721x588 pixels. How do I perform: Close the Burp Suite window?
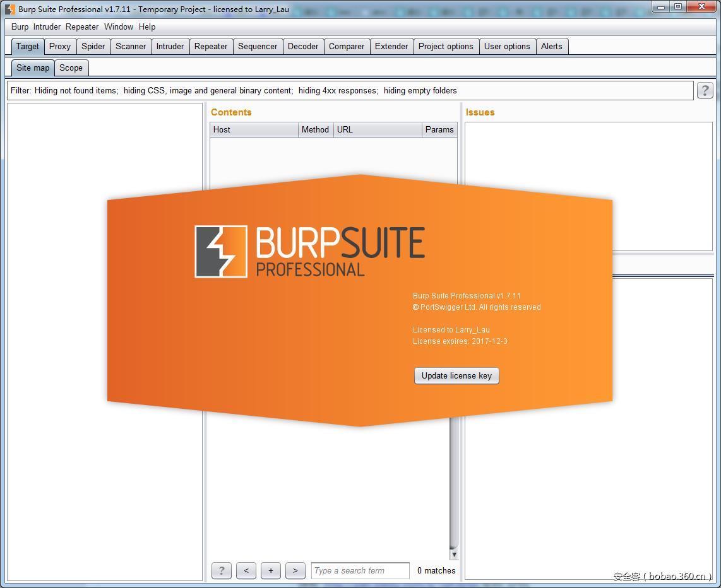[701, 7]
